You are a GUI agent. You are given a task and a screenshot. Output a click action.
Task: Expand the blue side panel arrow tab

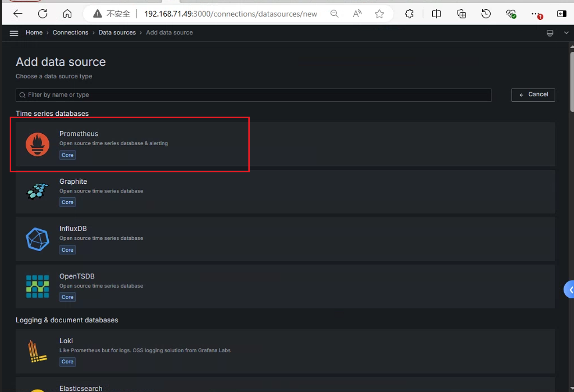tap(569, 289)
